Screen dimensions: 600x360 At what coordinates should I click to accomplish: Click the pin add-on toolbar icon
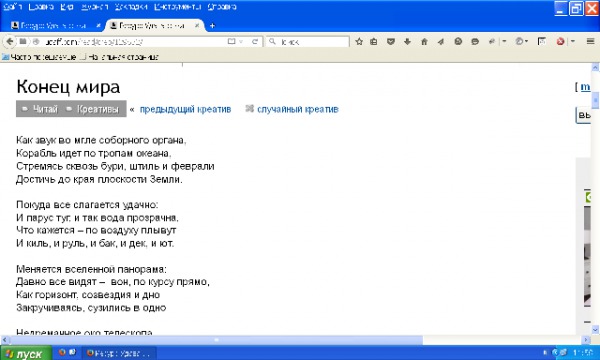tap(492, 41)
